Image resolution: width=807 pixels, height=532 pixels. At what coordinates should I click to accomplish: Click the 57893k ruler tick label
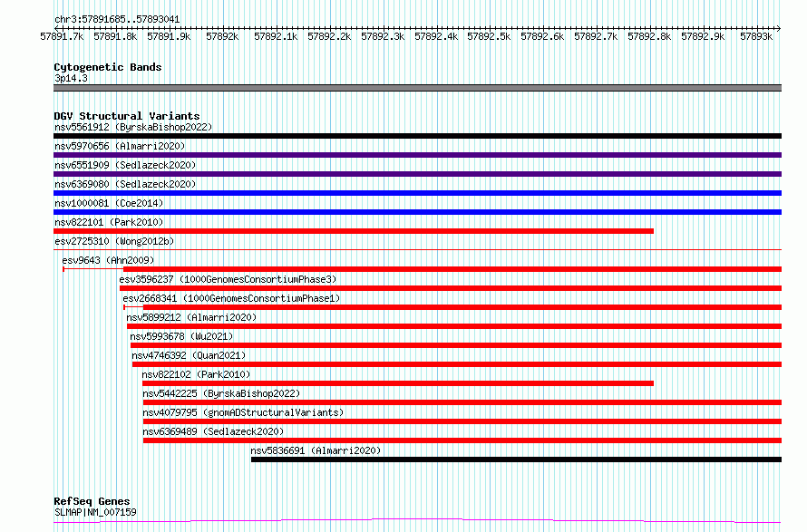pyautogui.click(x=756, y=36)
